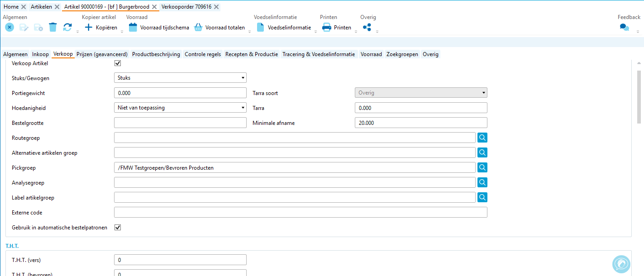Click the printer icon Printen
The image size is (644, 276).
327,28
